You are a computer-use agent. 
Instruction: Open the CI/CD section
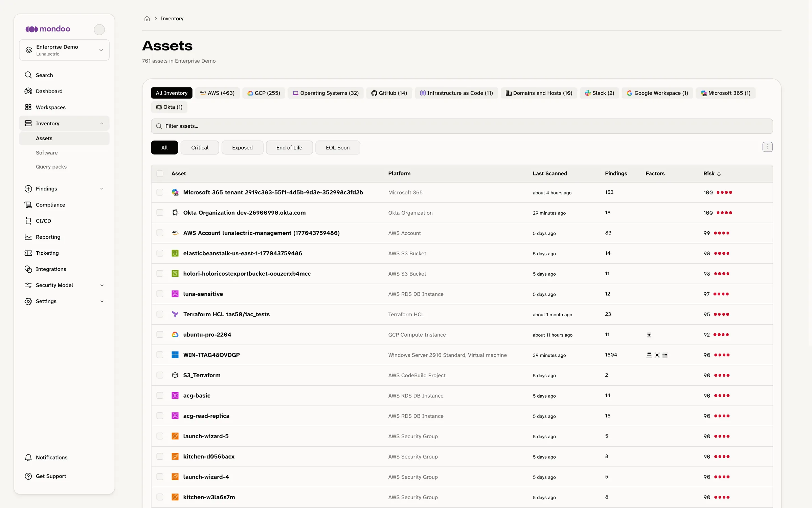click(x=64, y=221)
